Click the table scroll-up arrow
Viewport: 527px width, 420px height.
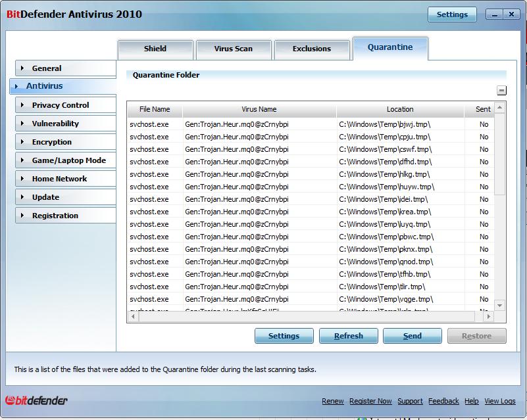(x=499, y=107)
